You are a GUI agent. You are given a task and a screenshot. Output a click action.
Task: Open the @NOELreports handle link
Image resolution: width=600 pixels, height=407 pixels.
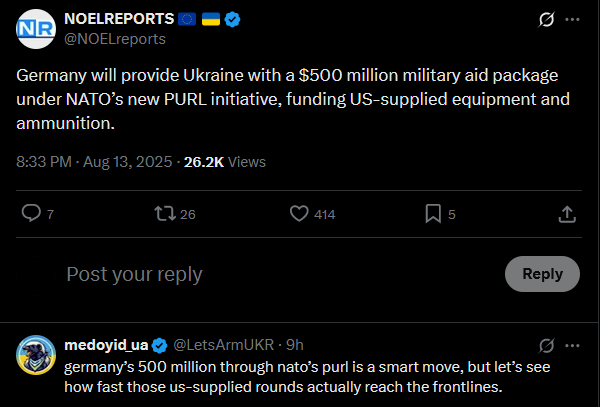coord(115,39)
